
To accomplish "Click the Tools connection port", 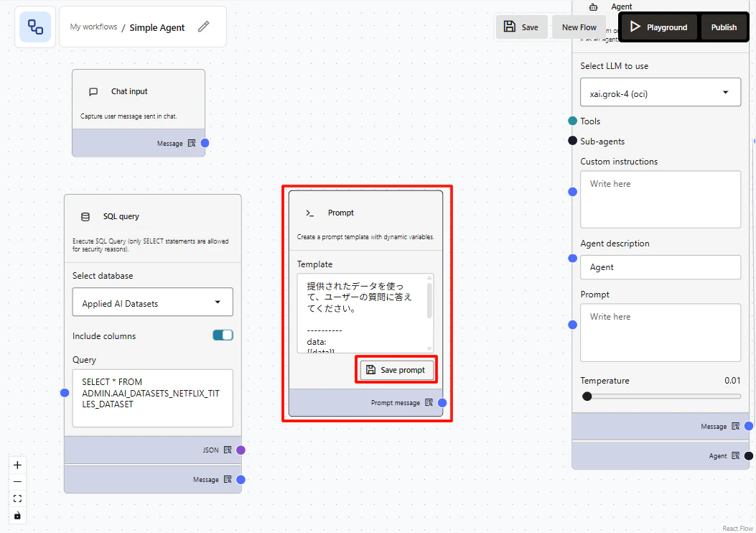I will pyautogui.click(x=572, y=121).
